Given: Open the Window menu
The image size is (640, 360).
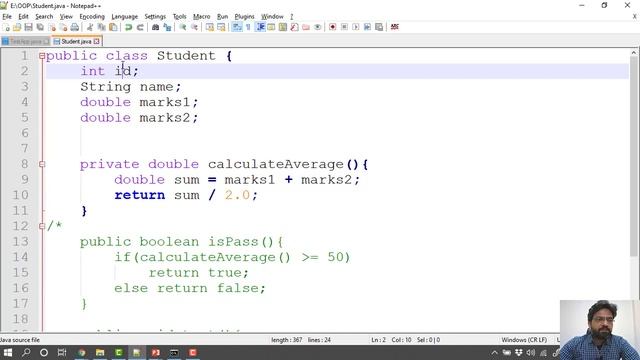Looking at the screenshot, I should click(x=272, y=16).
